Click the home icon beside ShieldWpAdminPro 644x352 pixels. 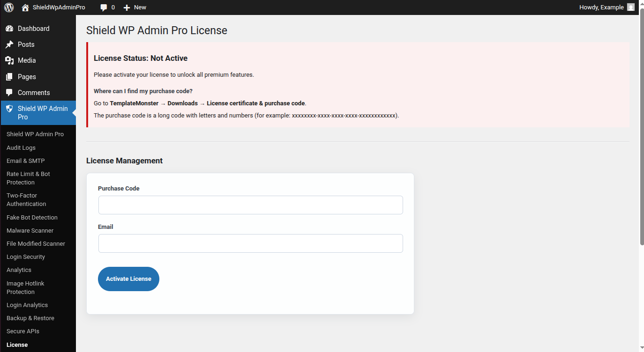coord(25,7)
